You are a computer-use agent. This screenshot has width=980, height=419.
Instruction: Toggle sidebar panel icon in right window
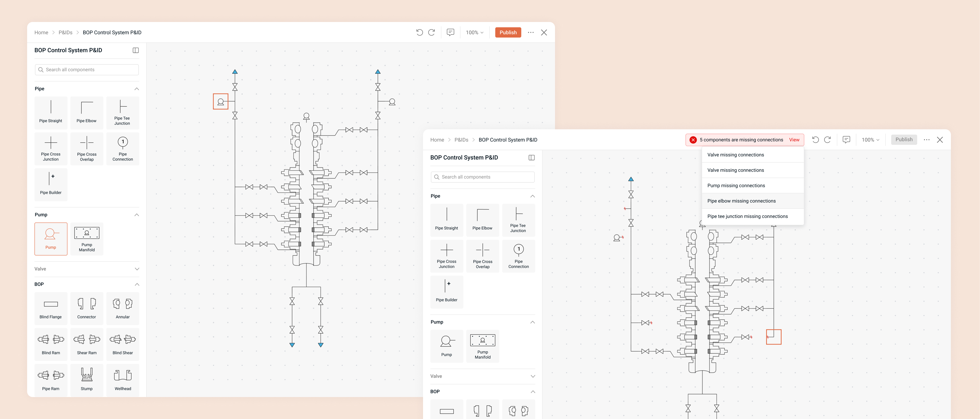pos(532,157)
